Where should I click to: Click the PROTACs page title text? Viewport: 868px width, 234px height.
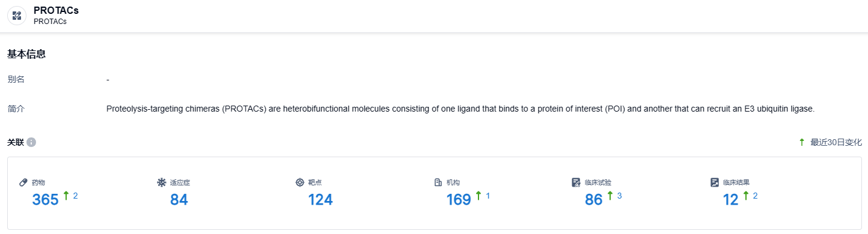56,10
